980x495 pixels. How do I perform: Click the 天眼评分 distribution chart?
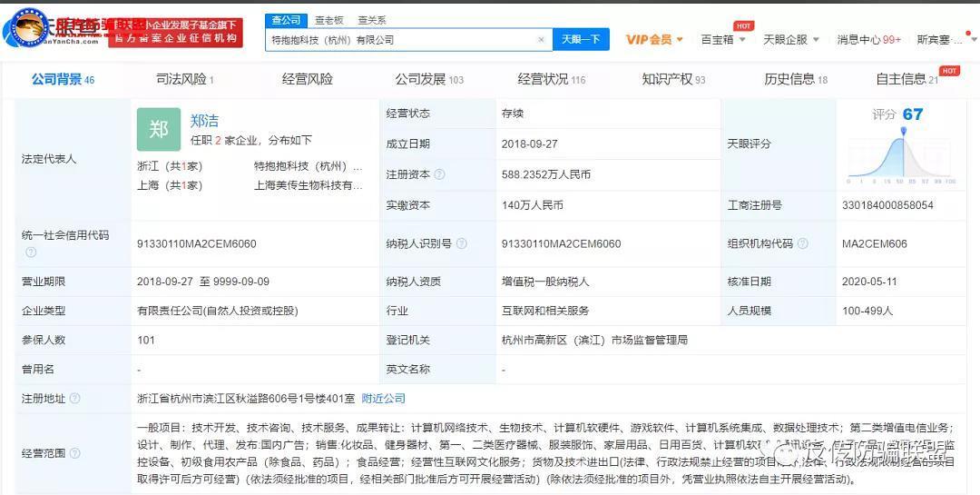point(899,153)
